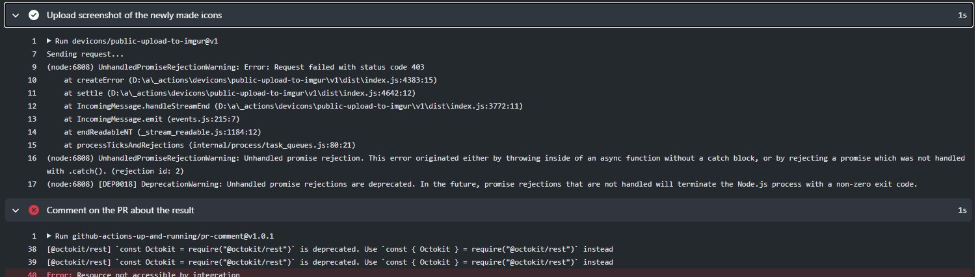Collapse the Comment on the PR step chevron
The height and width of the screenshot is (277, 980).
pyautogui.click(x=16, y=210)
